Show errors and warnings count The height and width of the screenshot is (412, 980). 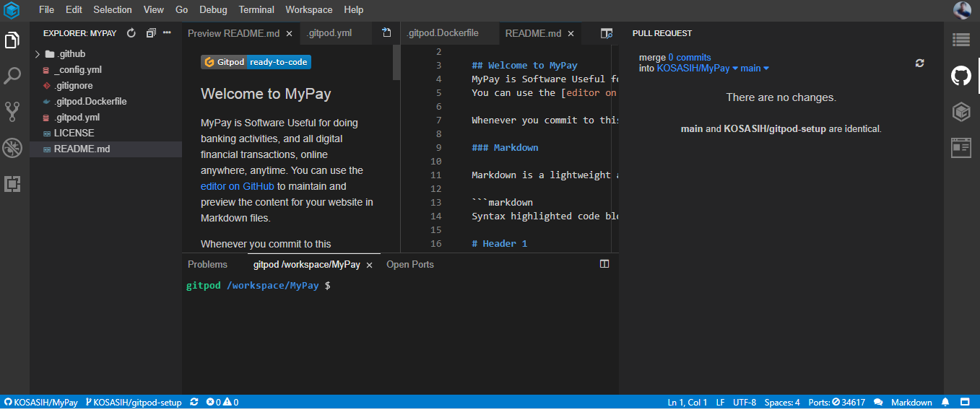tap(222, 402)
